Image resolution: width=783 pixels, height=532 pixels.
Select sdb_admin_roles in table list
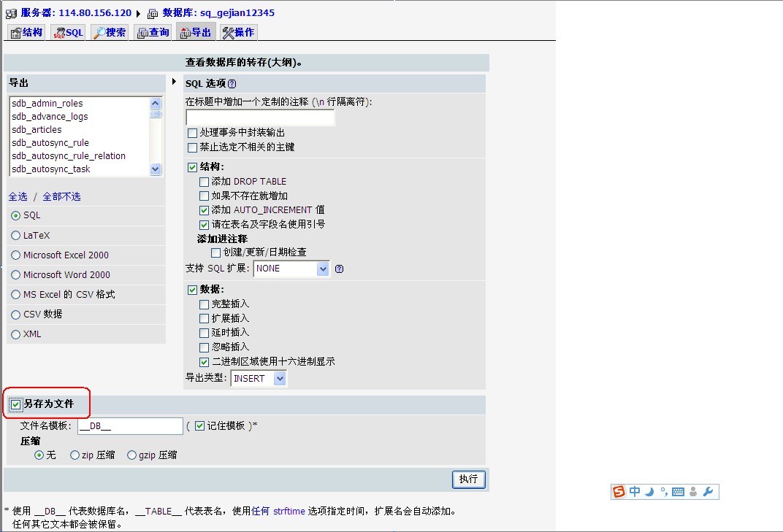click(x=80, y=104)
